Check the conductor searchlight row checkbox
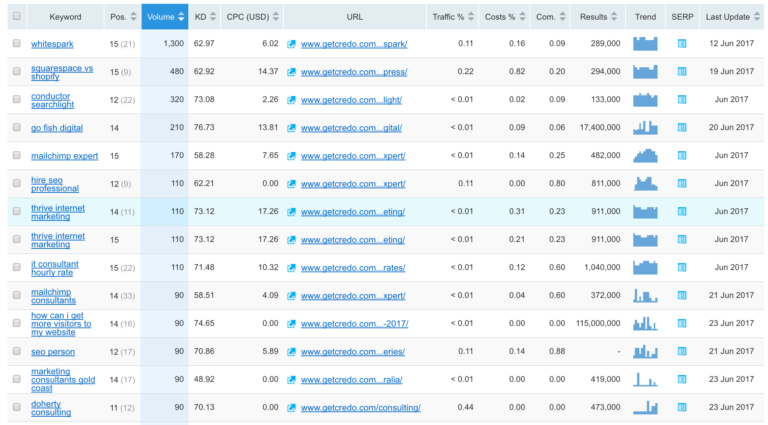 click(17, 99)
